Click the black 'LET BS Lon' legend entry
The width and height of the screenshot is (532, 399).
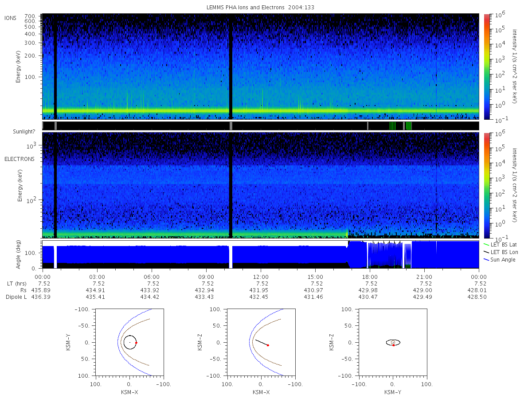click(500, 252)
